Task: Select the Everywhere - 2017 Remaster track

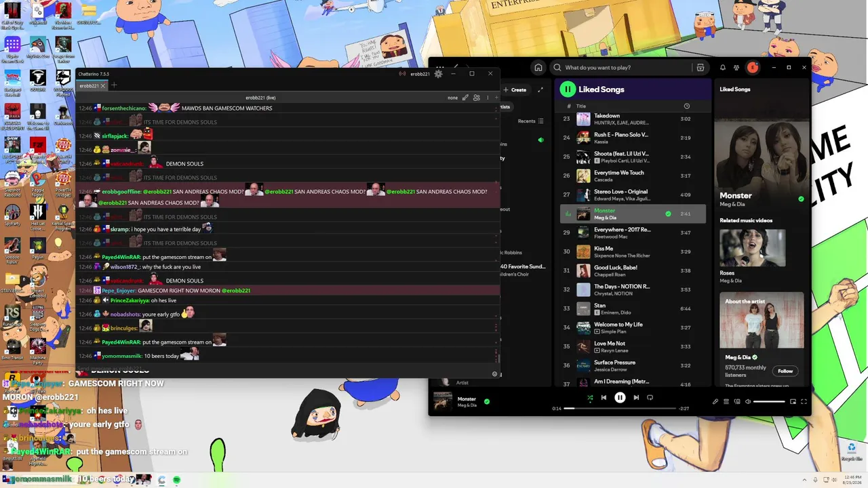Action: click(633, 232)
